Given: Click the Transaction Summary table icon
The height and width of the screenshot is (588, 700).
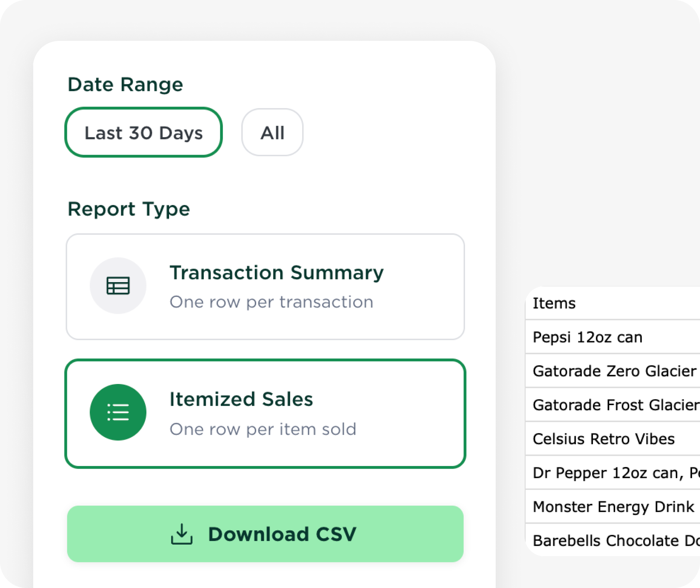Looking at the screenshot, I should [x=118, y=286].
